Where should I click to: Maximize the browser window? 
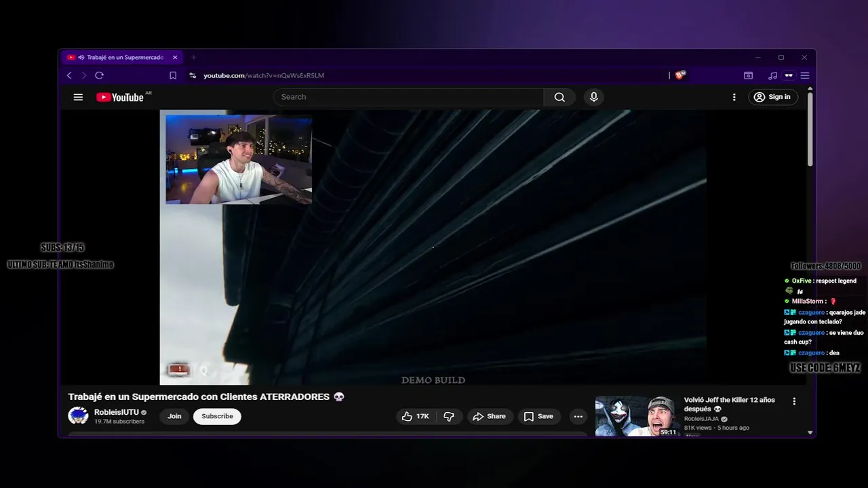tap(781, 58)
